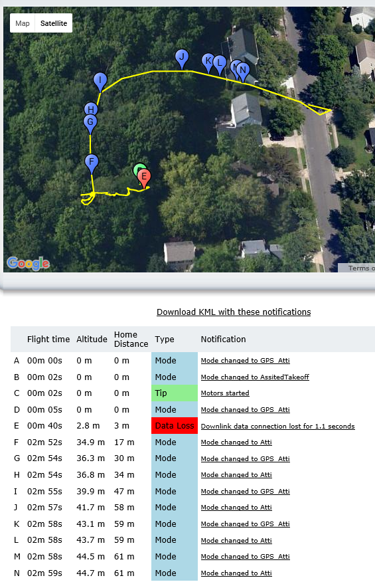Click map marker J on flight path
The width and height of the screenshot is (375, 588).
(182, 59)
